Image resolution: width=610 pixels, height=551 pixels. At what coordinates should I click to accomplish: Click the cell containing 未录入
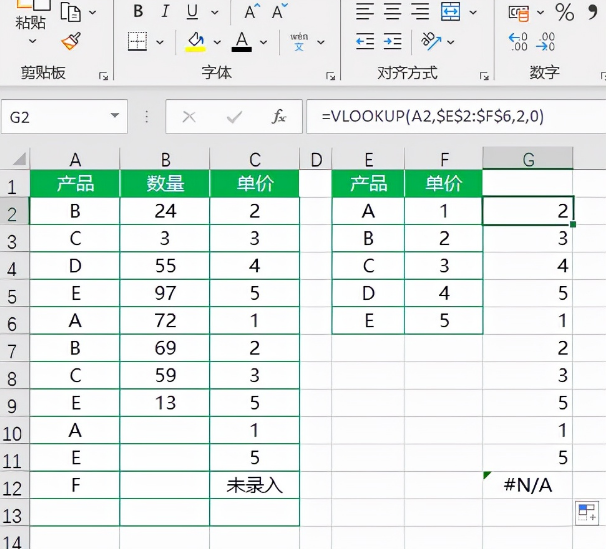click(x=254, y=485)
